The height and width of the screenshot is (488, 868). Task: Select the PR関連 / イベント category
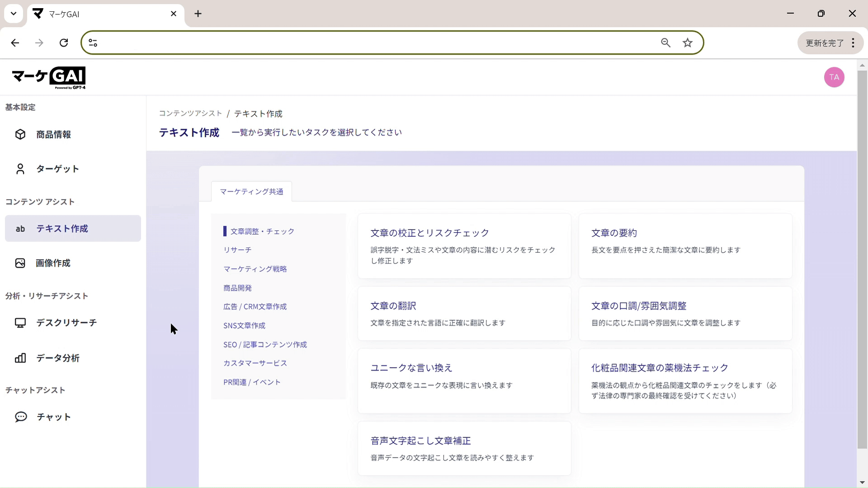252,382
